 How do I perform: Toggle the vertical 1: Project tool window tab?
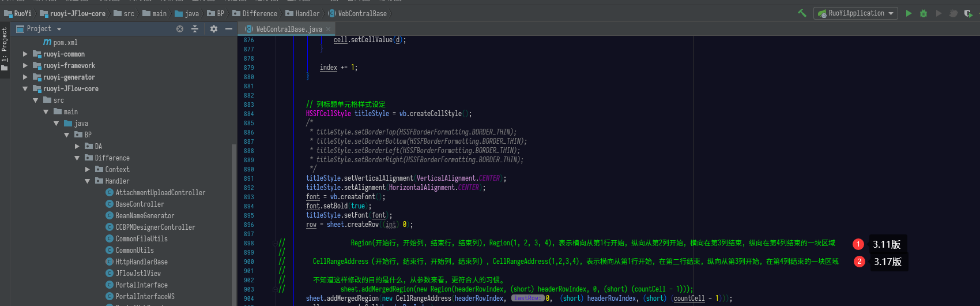5,49
